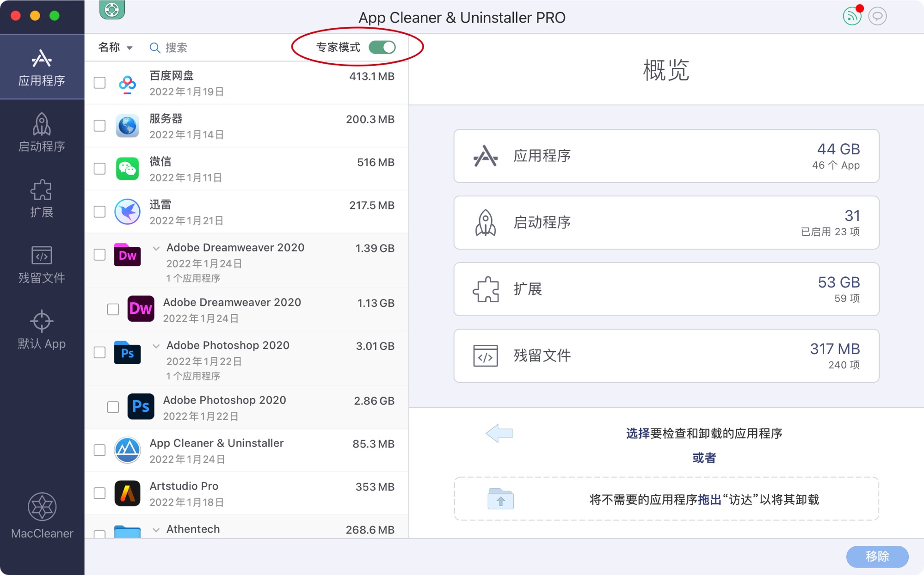The height and width of the screenshot is (575, 924).
Task: Select the Artstudio Pro 353 MB row
Action: point(246,493)
